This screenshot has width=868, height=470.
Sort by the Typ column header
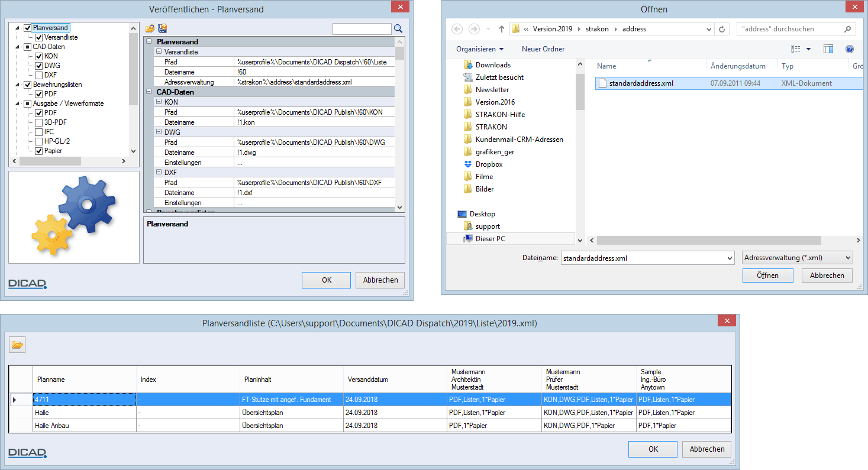(813, 66)
